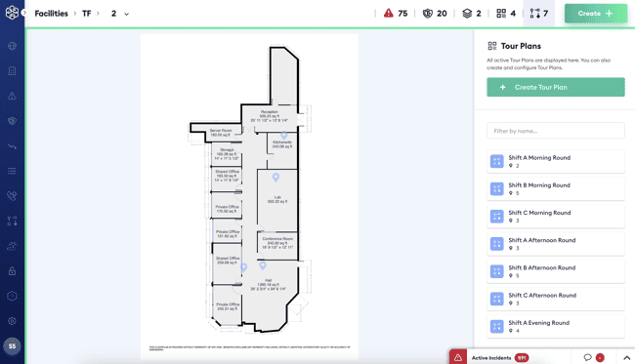Click Create Tour Plan button

tap(556, 87)
